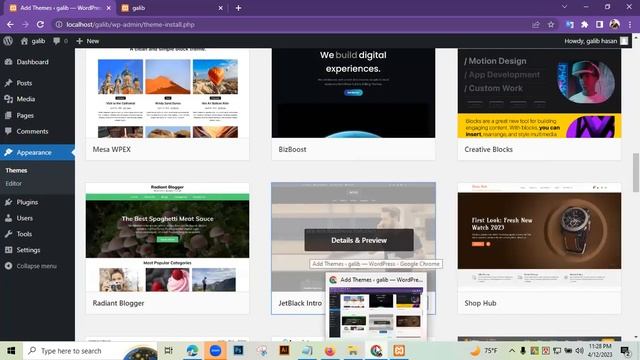Click the Add Themes window preview thumbnail
Viewport: 640px width, 360px height.
click(376, 312)
